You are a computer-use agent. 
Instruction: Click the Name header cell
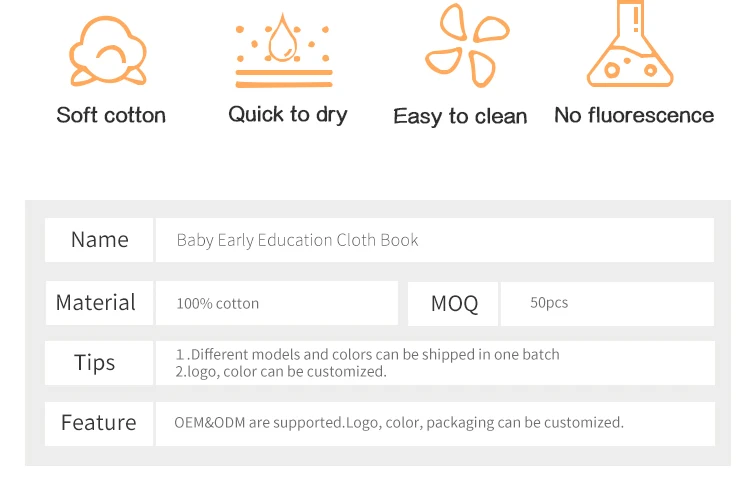99,240
